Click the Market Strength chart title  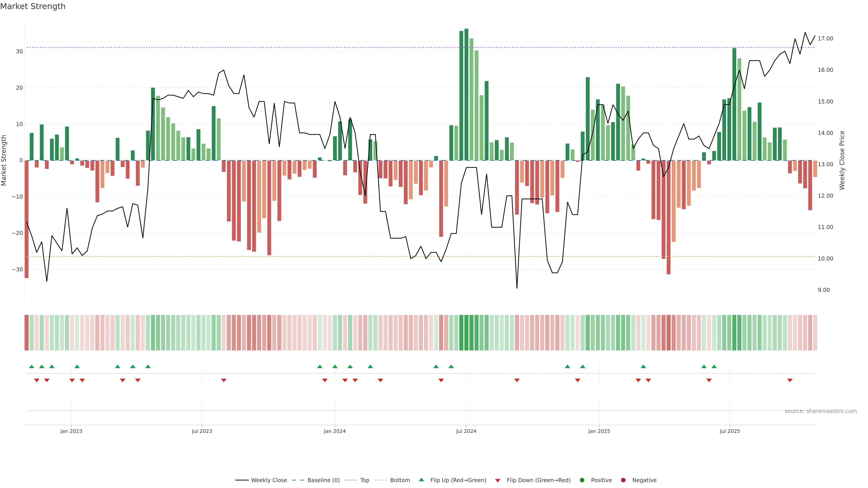click(x=33, y=6)
